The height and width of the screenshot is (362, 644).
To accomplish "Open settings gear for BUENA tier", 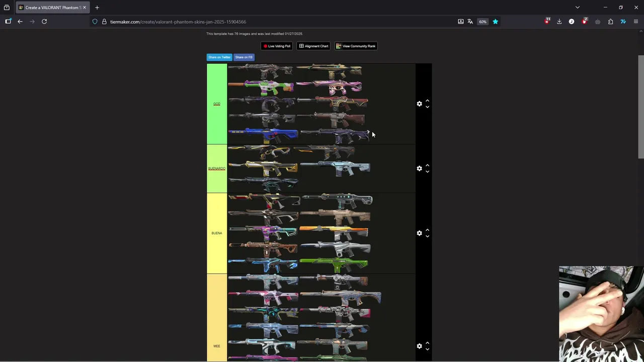I will 419,233.
